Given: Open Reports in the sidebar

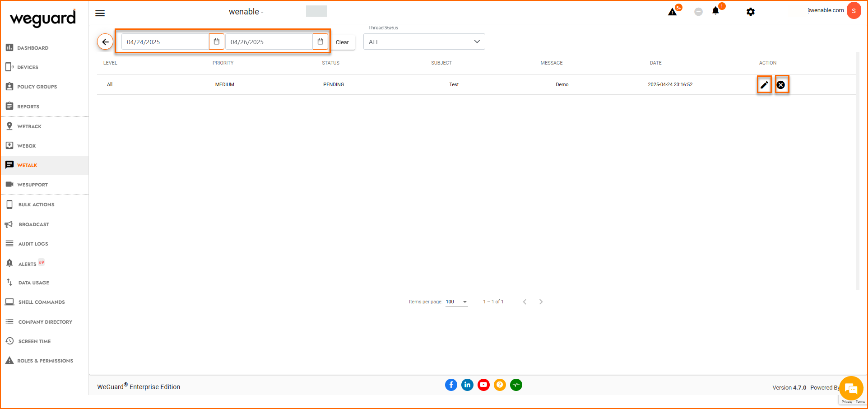Looking at the screenshot, I should (44, 106).
